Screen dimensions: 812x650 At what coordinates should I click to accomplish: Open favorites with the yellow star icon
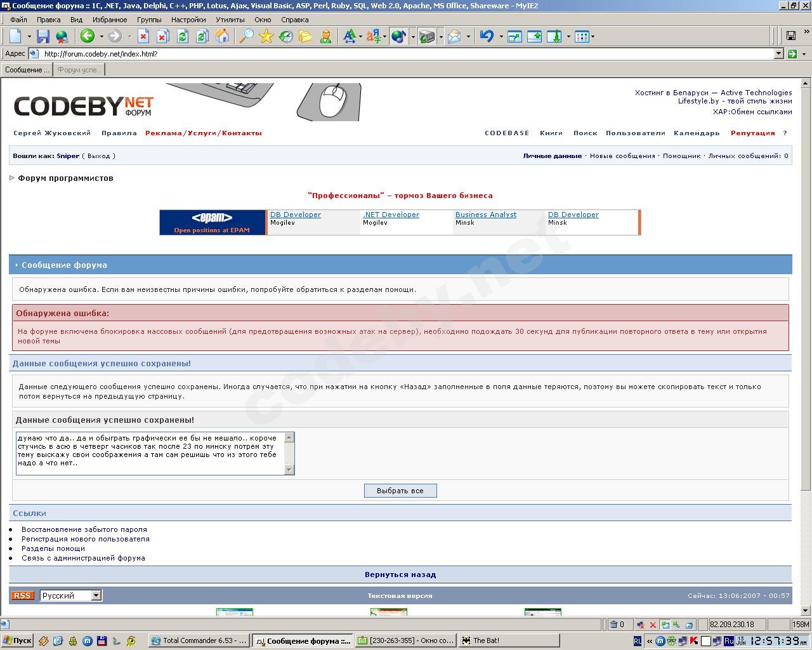click(266, 36)
